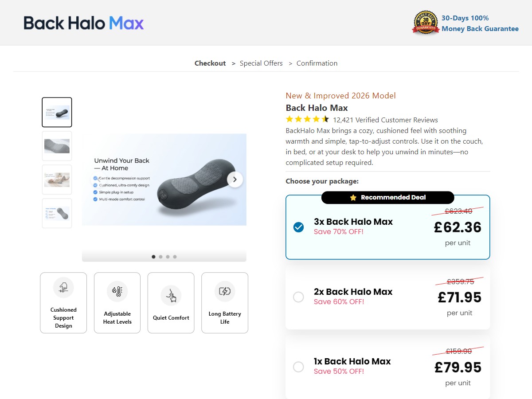Open the Special Offers breadcrumb step

[261, 63]
